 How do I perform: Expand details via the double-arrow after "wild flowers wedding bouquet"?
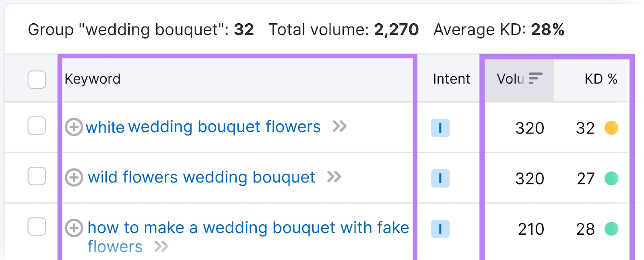[x=334, y=177]
